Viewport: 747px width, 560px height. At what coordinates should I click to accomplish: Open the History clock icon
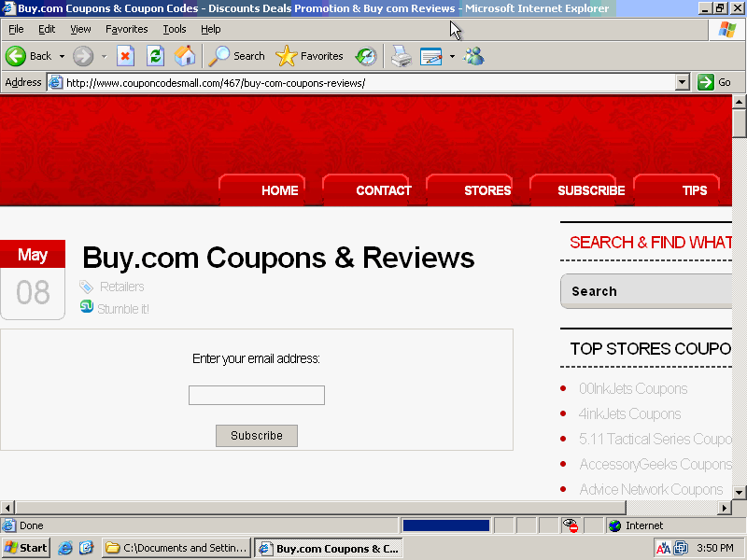click(x=366, y=56)
